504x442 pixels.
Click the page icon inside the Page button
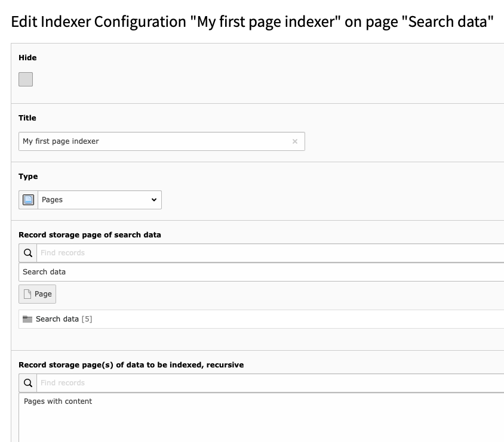pyautogui.click(x=26, y=293)
